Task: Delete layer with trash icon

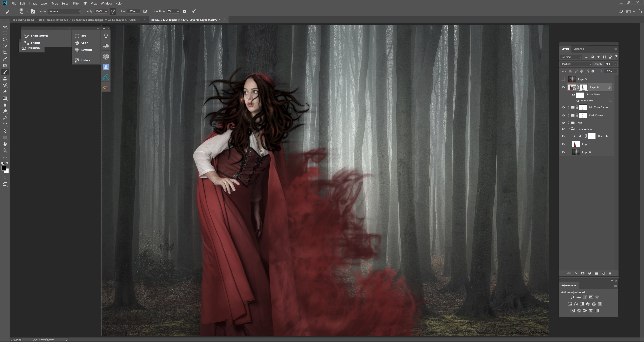Action: click(x=610, y=273)
